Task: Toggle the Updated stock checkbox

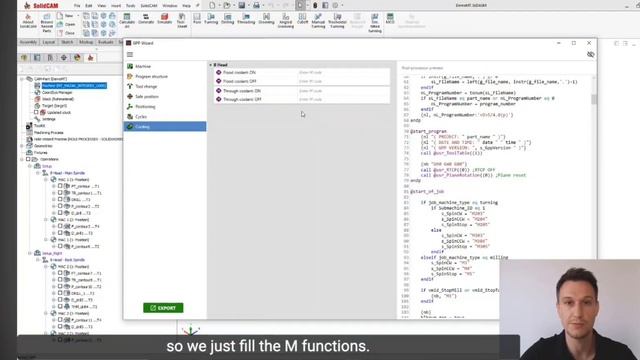Action: (x=36, y=112)
